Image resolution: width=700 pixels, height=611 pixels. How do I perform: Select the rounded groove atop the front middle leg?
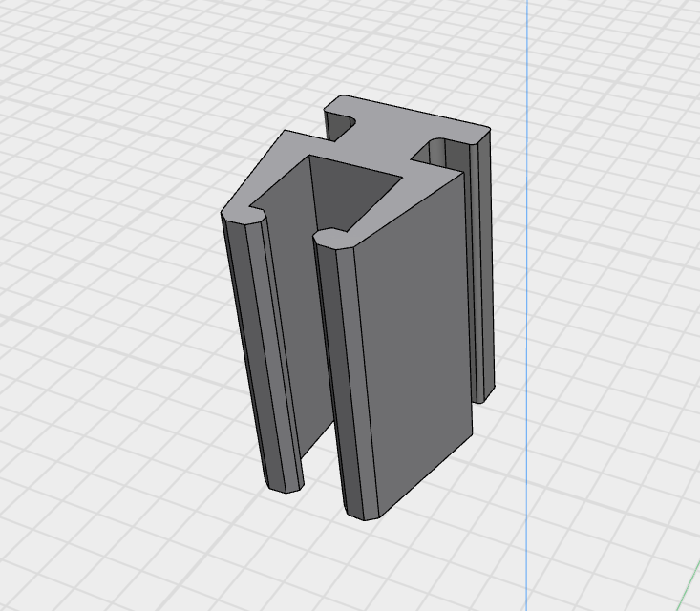pos(330,233)
